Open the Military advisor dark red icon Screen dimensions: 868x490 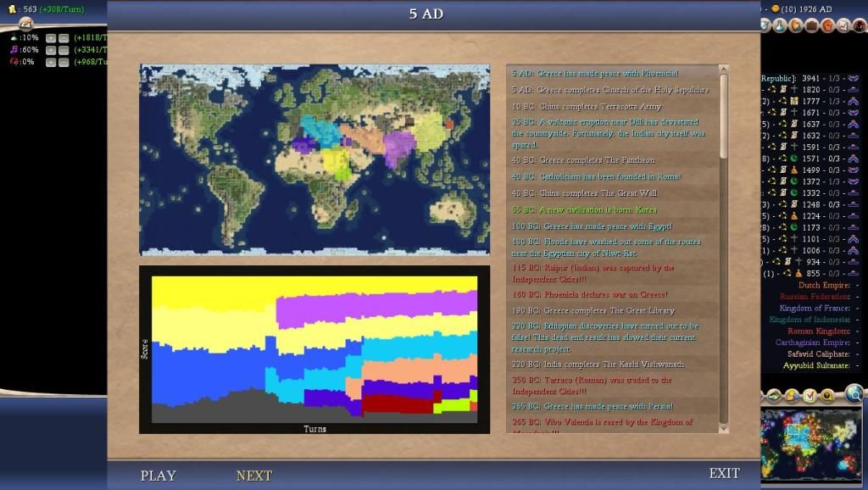pyautogui.click(x=860, y=25)
